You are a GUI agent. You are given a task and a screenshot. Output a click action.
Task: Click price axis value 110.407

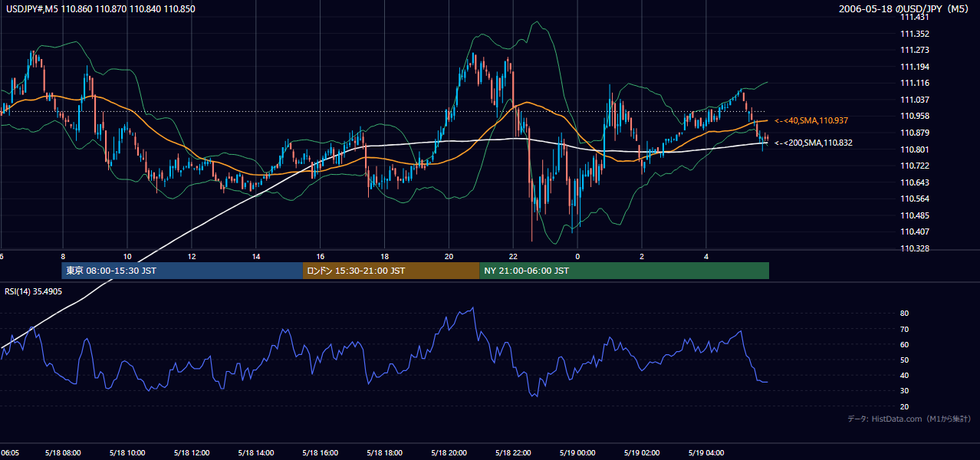coord(914,232)
